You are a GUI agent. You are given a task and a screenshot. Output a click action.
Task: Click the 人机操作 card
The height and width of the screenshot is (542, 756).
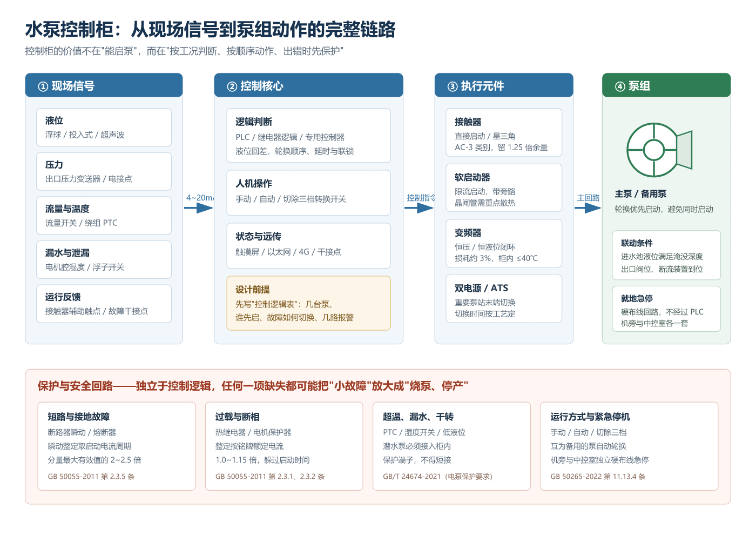(x=308, y=192)
